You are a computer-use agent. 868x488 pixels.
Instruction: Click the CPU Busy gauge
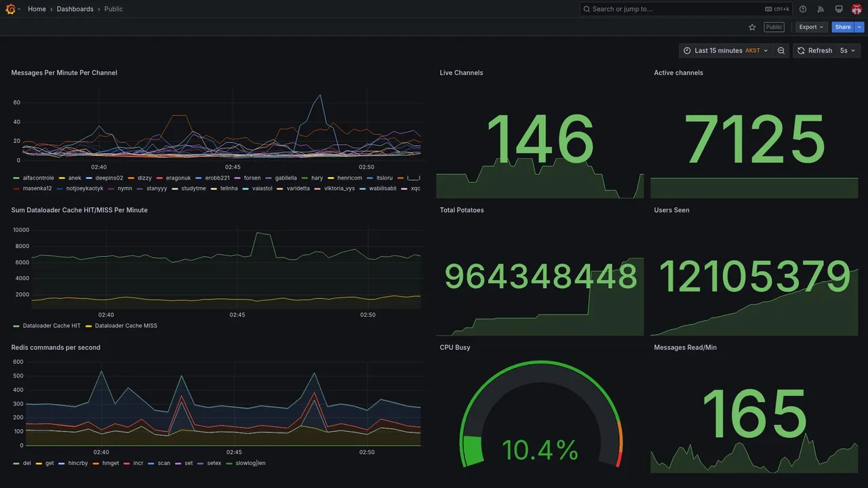(540, 415)
